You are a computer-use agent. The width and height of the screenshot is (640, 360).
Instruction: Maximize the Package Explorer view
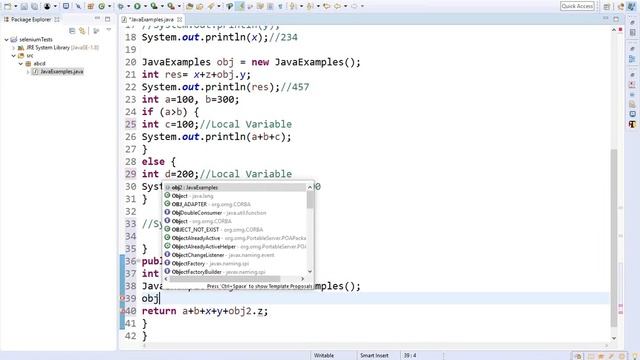(107, 19)
